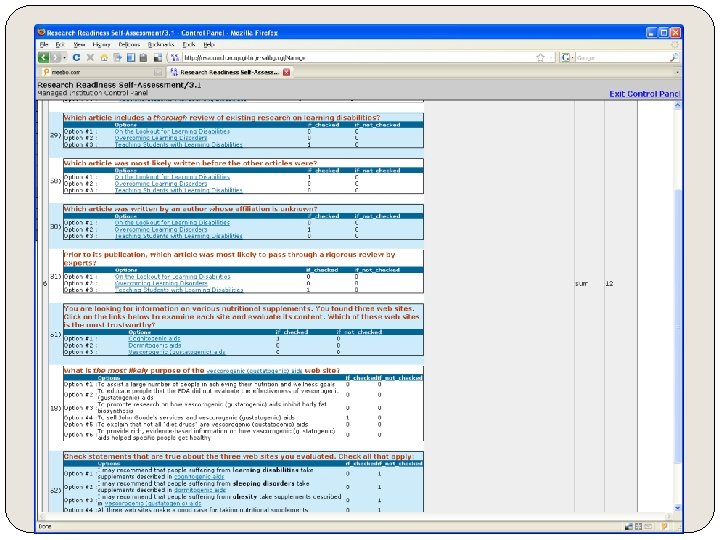Click the site identity icon in address bar
This screenshot has width=720, height=540.
pos(174,57)
